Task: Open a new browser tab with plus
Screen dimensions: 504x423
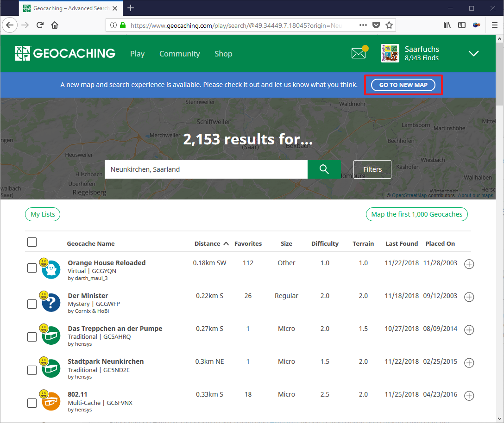Action: (131, 8)
